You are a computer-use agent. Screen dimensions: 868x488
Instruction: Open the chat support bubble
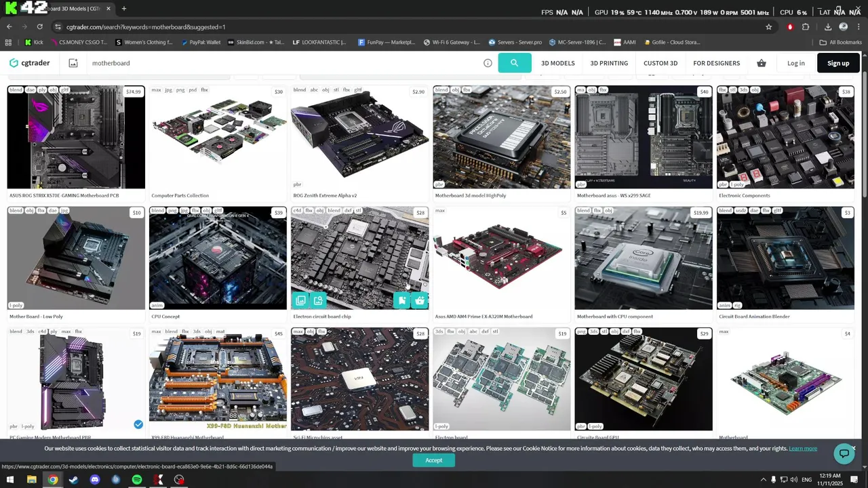coord(844,453)
